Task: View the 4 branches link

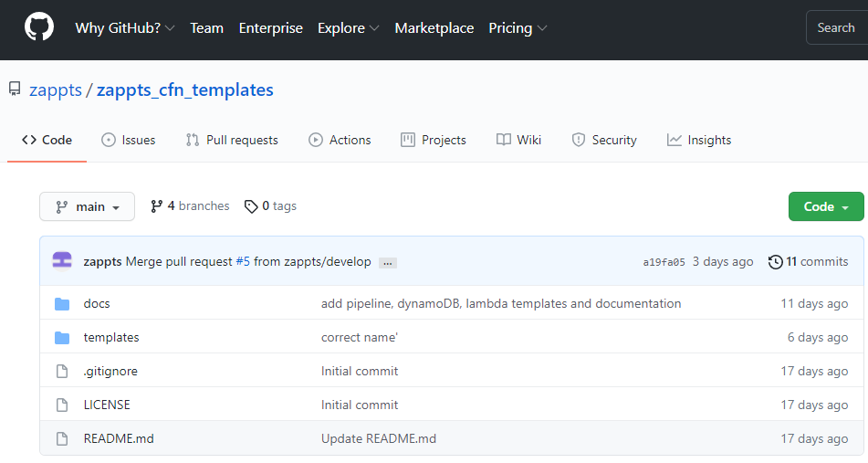Action: click(190, 206)
